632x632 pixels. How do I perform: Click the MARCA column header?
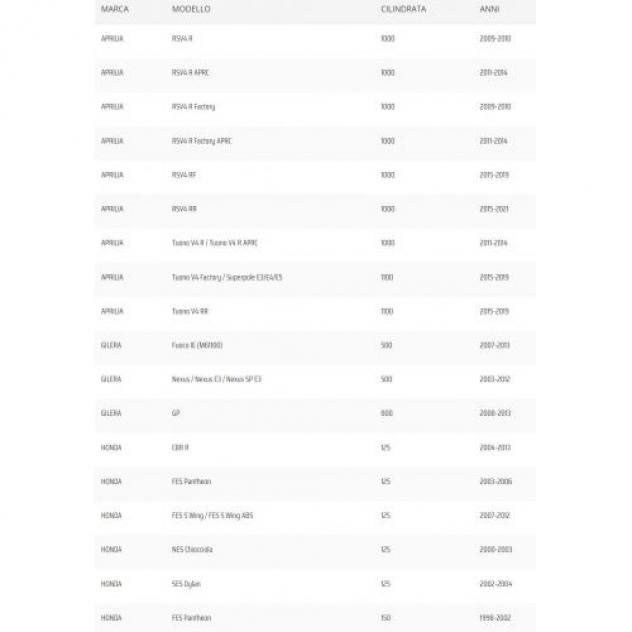click(115, 9)
